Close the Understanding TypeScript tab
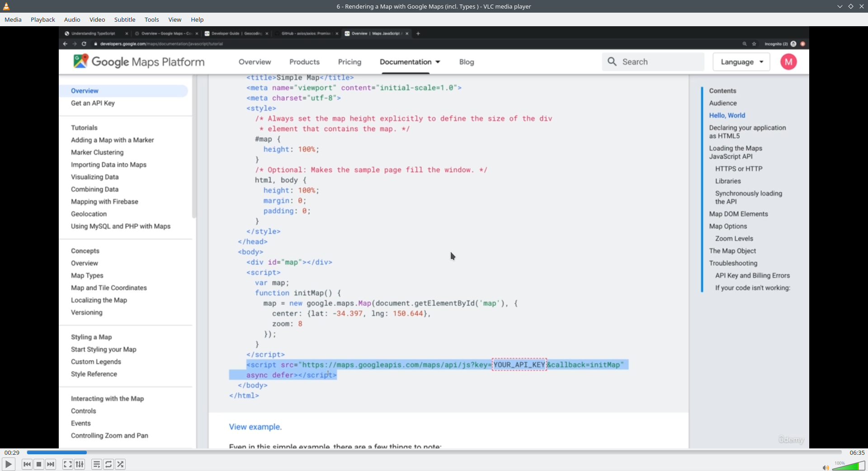The height and width of the screenshot is (471, 868). 127,33
